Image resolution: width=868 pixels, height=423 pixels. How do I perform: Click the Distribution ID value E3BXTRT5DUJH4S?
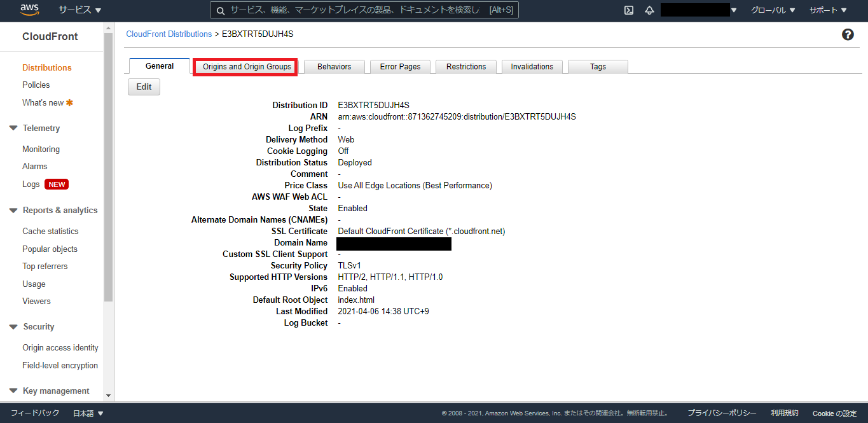374,105
